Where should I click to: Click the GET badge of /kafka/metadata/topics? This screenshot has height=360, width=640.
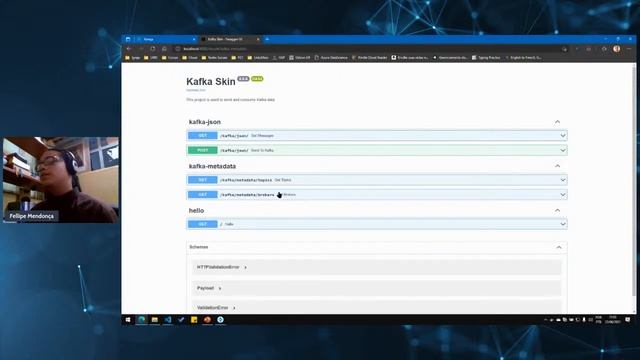click(202, 180)
